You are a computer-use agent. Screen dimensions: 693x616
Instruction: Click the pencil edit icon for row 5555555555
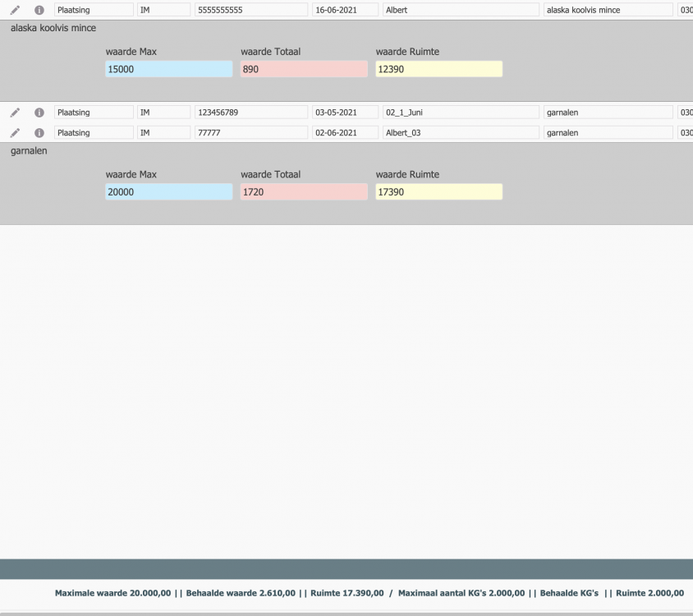(15, 10)
